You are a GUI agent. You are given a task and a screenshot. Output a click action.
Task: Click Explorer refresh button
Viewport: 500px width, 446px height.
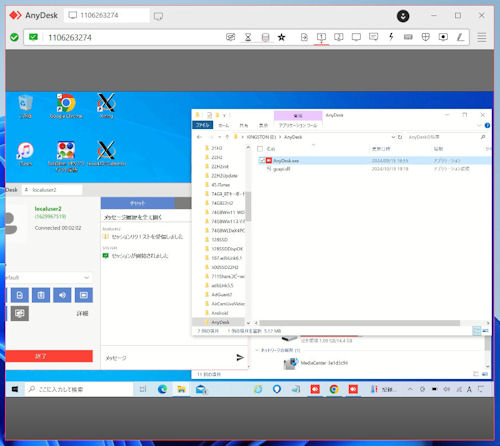(400, 137)
